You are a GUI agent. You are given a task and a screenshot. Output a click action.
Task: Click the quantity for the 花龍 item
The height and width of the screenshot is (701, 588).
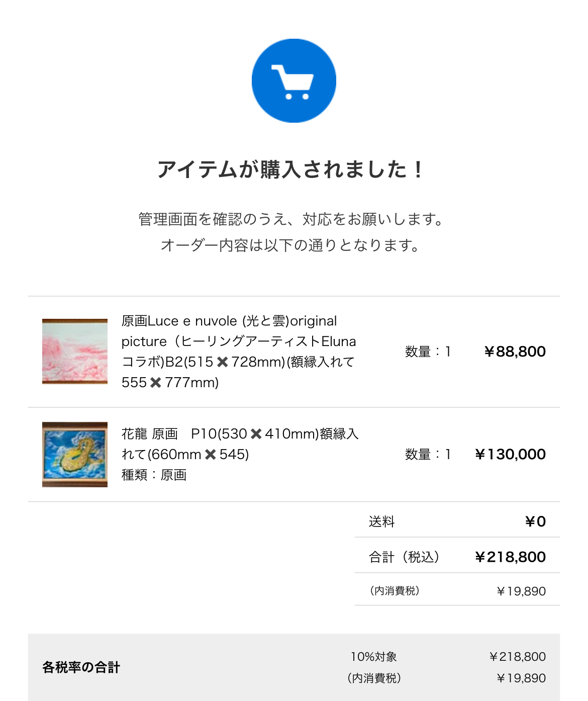pyautogui.click(x=428, y=455)
